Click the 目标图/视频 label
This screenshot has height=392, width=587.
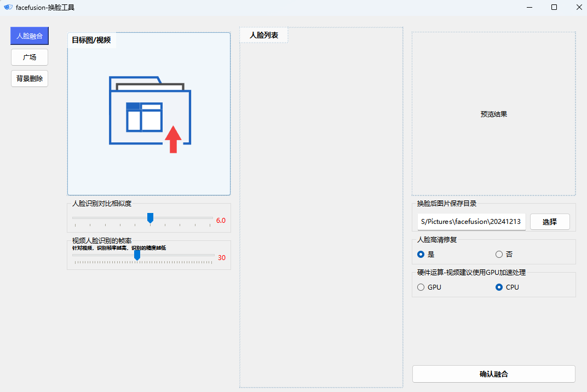91,40
